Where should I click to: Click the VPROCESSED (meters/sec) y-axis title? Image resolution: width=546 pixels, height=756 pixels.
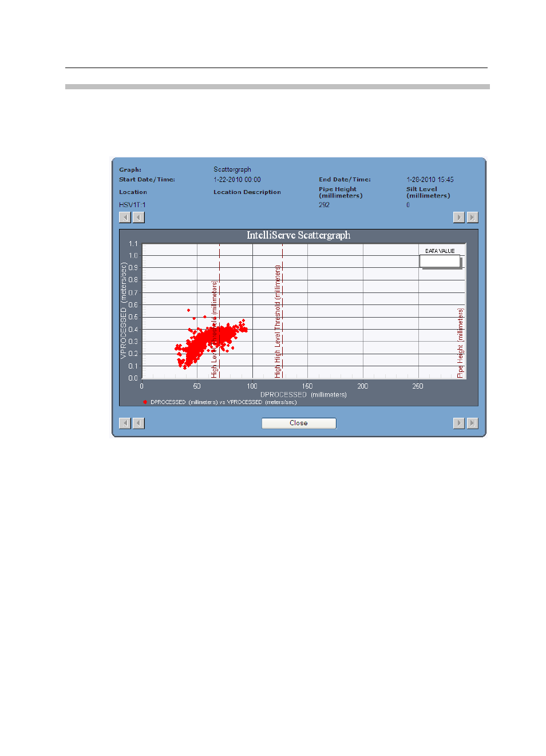click(x=123, y=311)
